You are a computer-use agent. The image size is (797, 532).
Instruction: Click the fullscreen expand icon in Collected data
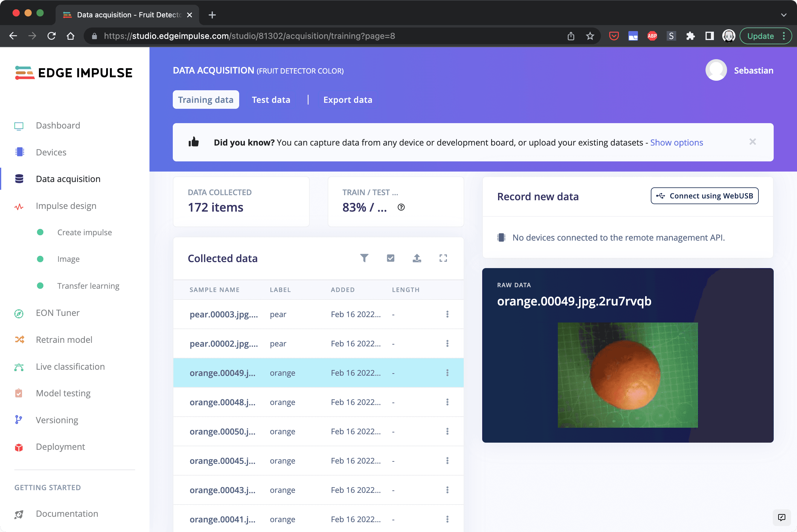[x=444, y=258]
